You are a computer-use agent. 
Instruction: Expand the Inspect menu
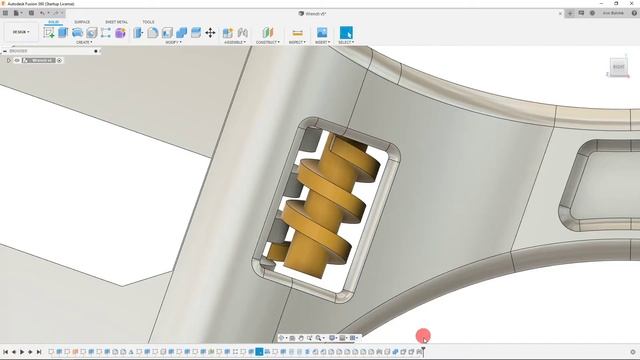tap(297, 42)
